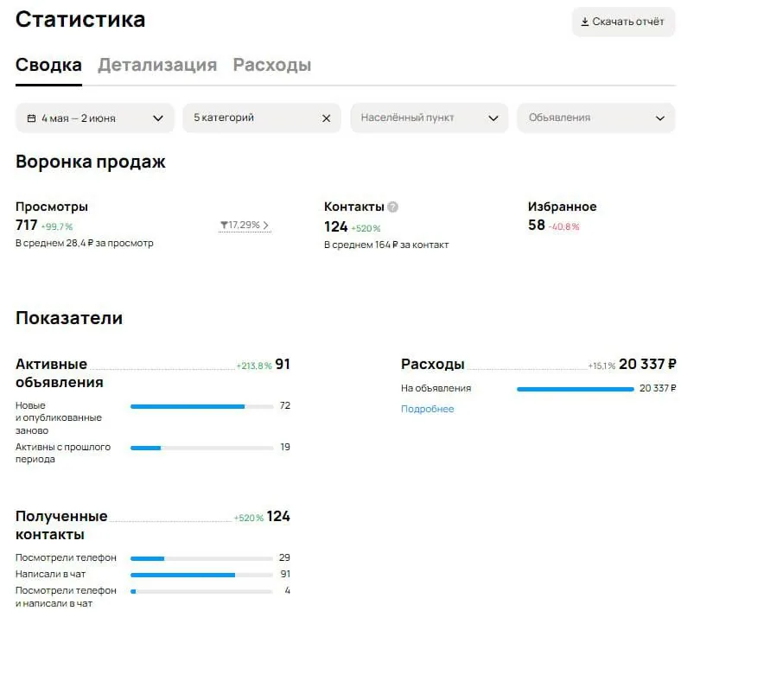Click the На объявления expense bar
The width and height of the screenshot is (770, 700).
[575, 389]
